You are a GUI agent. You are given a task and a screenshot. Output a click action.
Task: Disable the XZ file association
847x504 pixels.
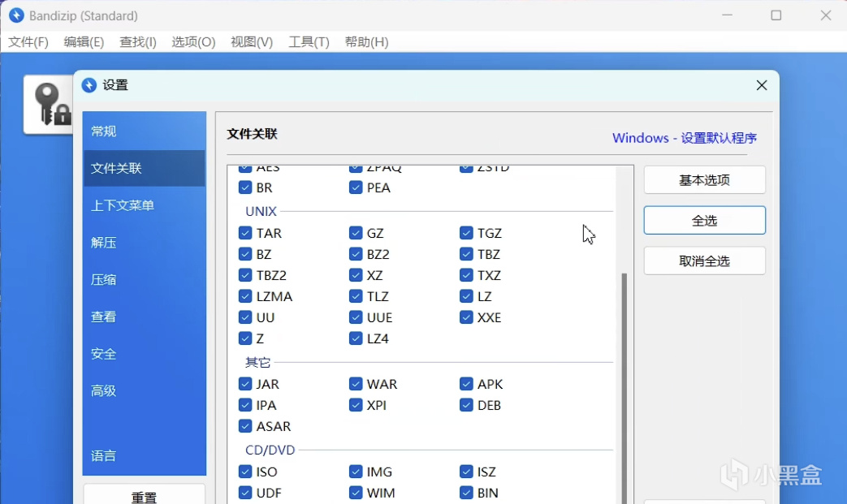click(x=356, y=274)
